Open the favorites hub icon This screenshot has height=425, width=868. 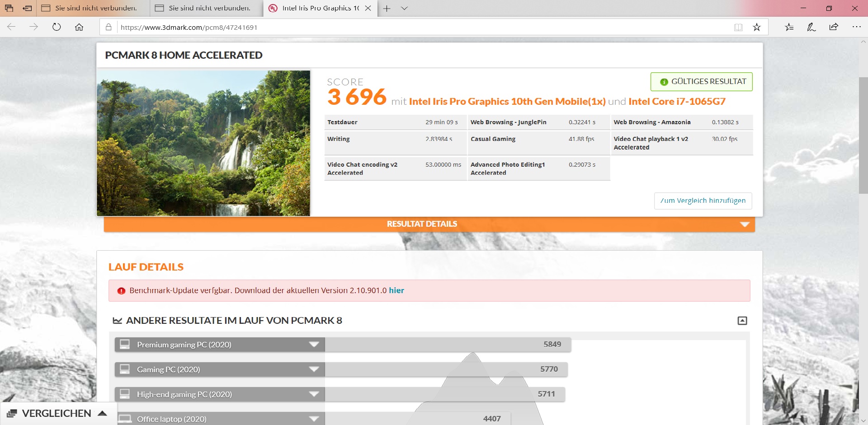point(789,27)
